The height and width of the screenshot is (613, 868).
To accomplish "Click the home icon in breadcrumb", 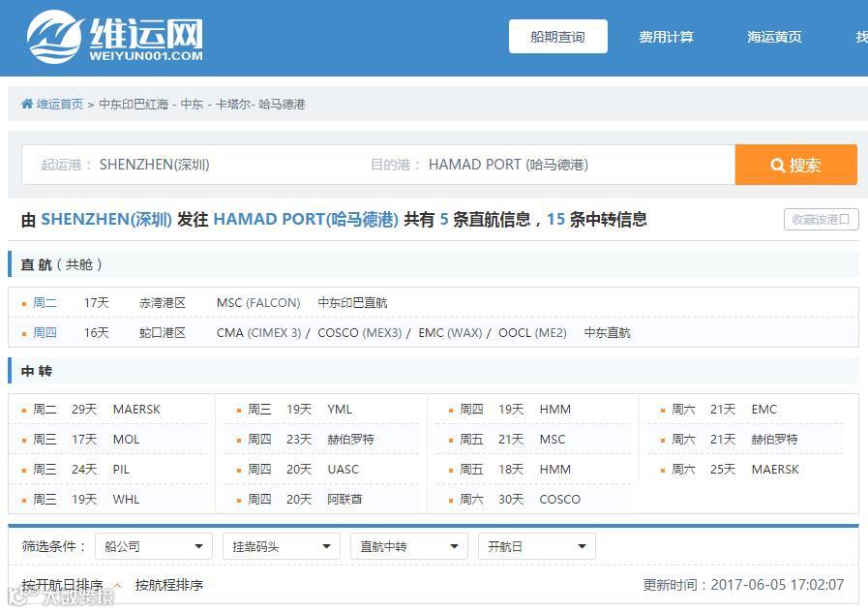I will (27, 104).
